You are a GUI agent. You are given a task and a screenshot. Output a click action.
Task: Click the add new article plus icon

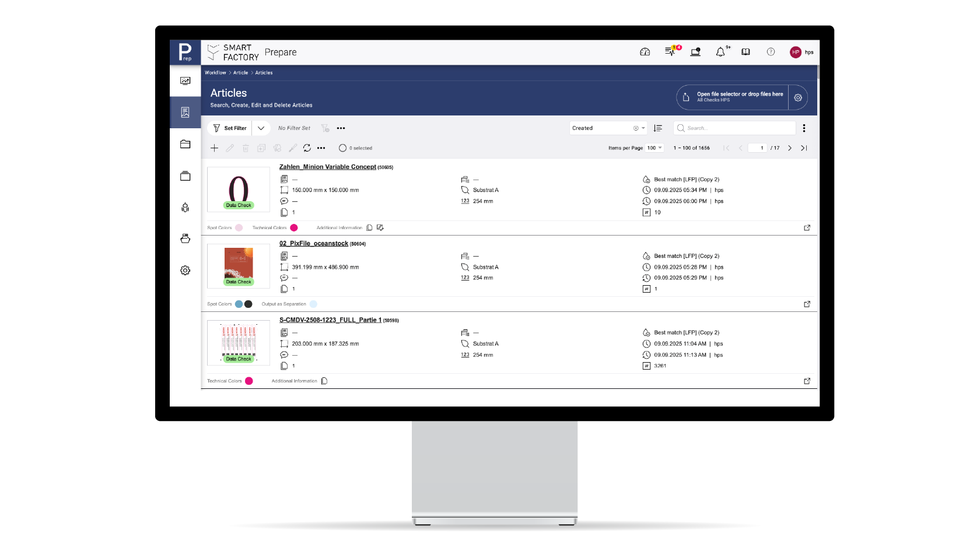coord(214,148)
